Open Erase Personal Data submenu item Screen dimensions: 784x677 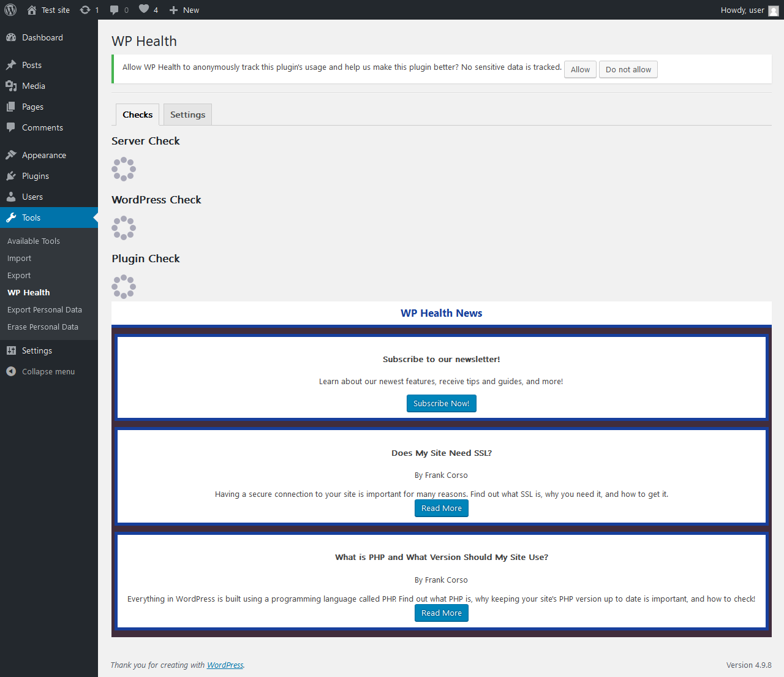click(x=49, y=327)
